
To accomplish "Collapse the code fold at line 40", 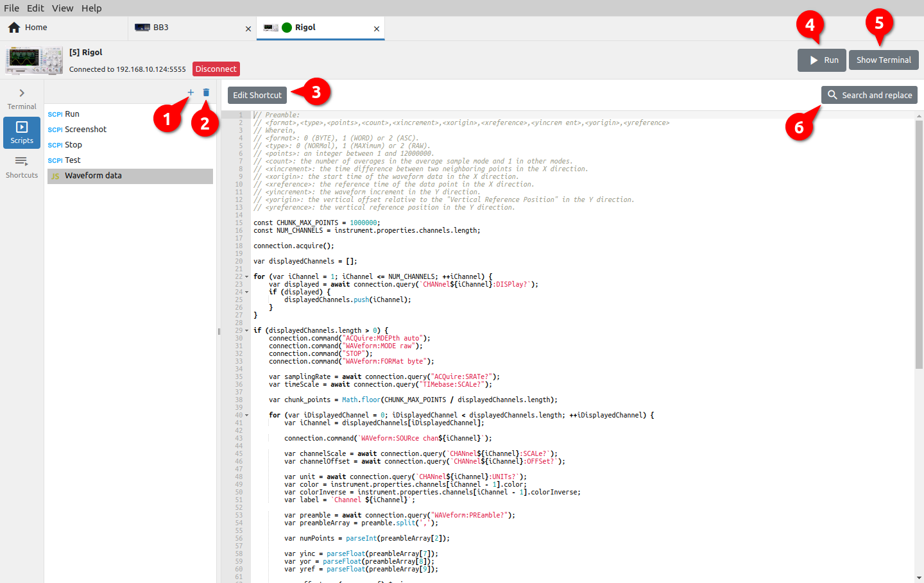I will coord(247,416).
